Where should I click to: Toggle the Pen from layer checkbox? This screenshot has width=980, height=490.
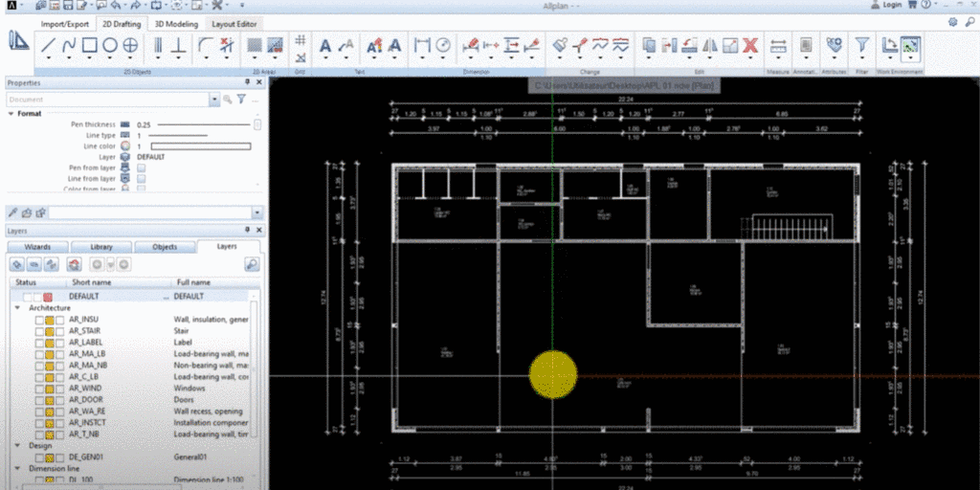[x=142, y=168]
